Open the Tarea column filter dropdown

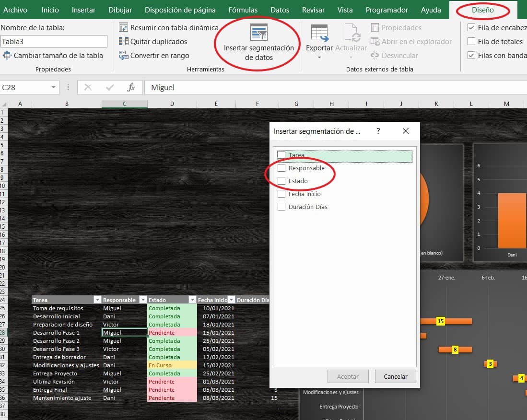[x=97, y=300]
